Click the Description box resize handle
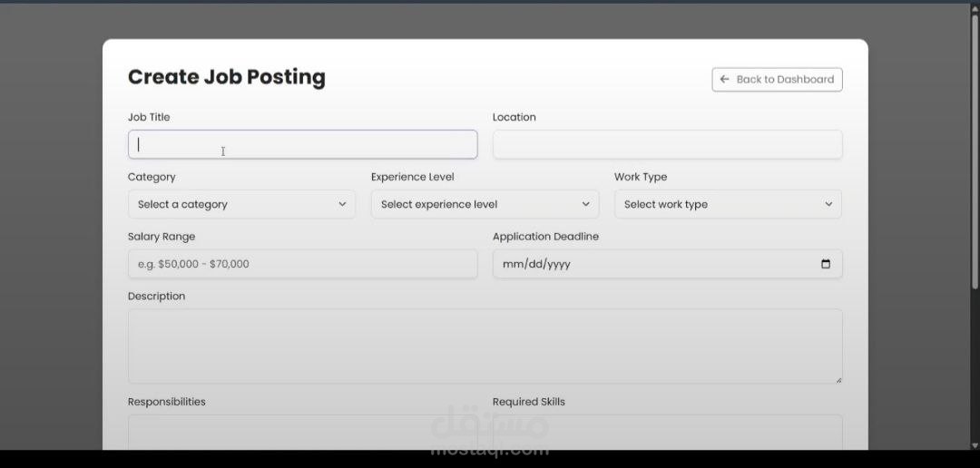 tap(838, 379)
